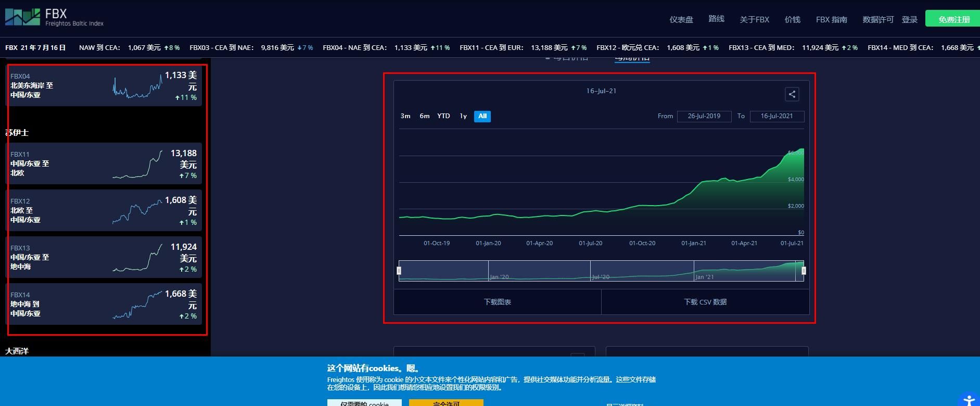Click the 下载图表 download chart button
980x406 pixels.
click(498, 302)
